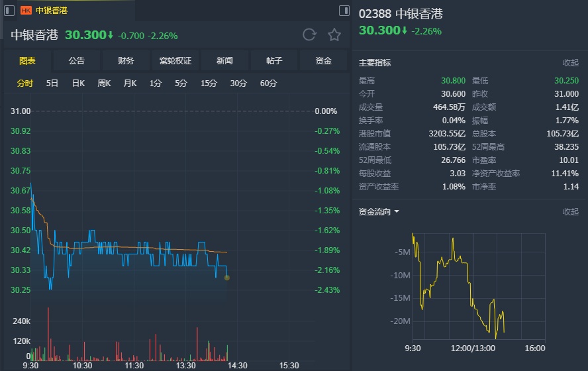This screenshot has width=588, height=371.
Task: Collapse 主要指标 panel with 收起
Action: (570, 63)
